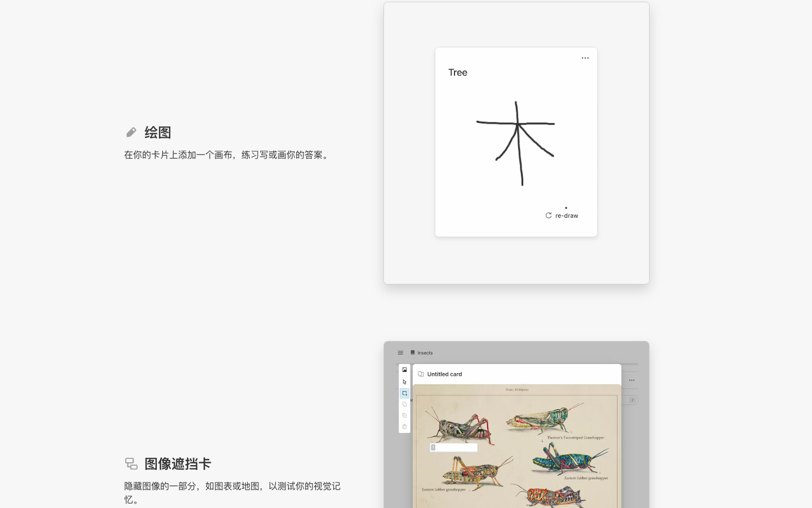Click the re-draw button
Screen dimensions: 812x508
(x=562, y=216)
